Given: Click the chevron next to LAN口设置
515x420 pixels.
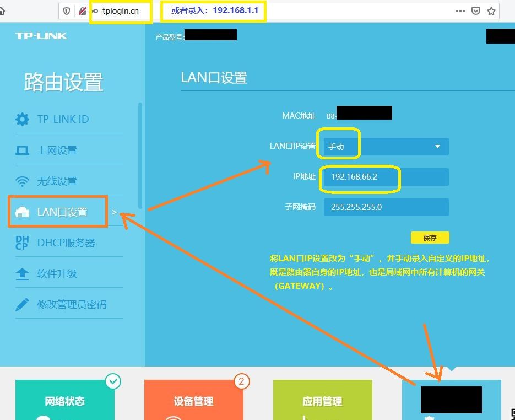Looking at the screenshot, I should coord(114,212).
